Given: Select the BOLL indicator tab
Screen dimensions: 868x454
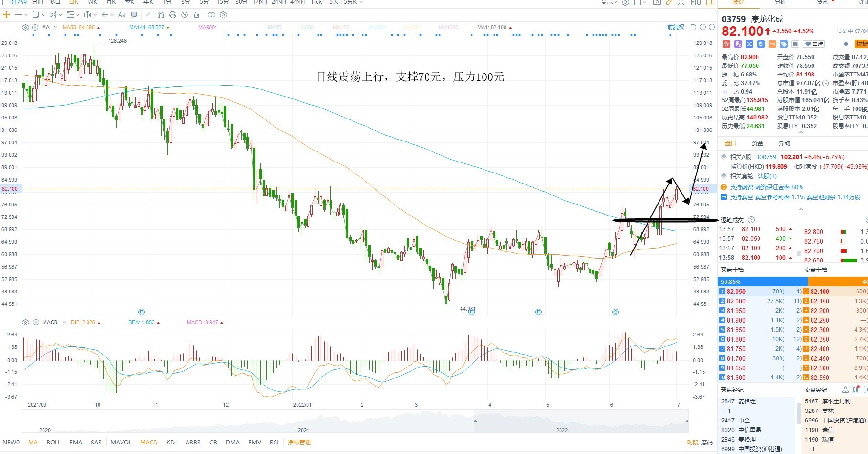Looking at the screenshot, I should (x=54, y=442).
